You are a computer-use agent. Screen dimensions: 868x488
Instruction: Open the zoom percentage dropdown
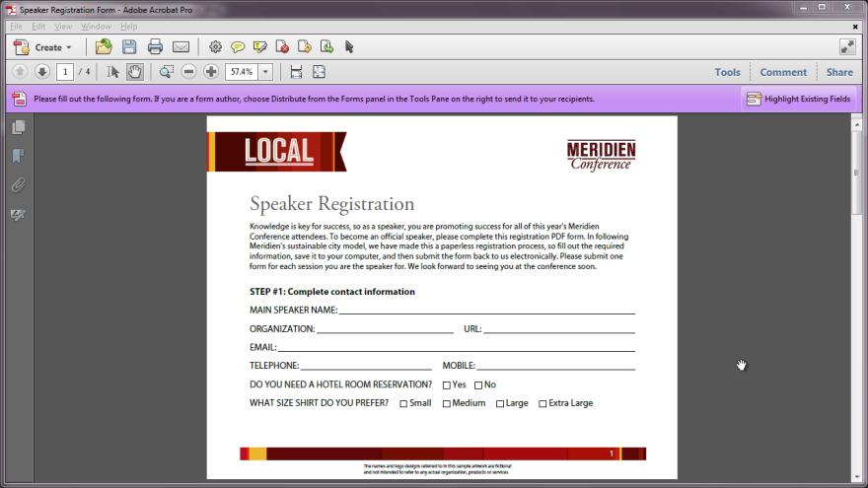pyautogui.click(x=265, y=72)
